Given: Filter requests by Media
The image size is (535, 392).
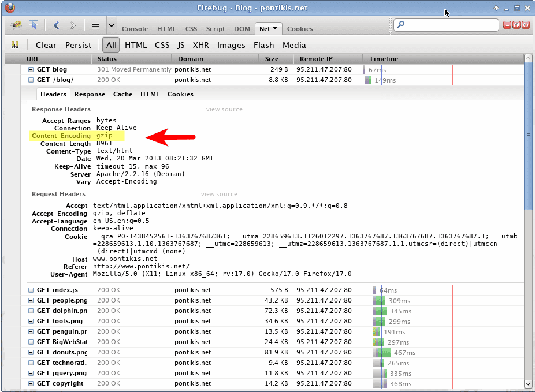Looking at the screenshot, I should coord(294,45).
